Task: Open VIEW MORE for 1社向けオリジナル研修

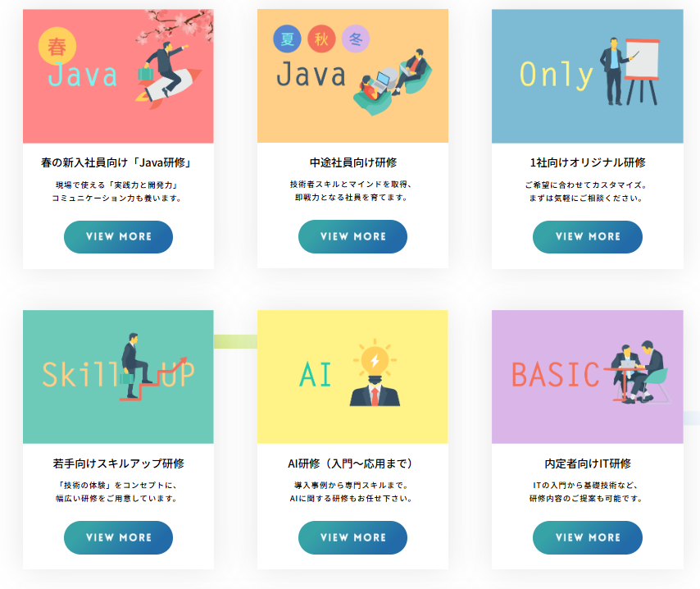Action: pos(588,237)
